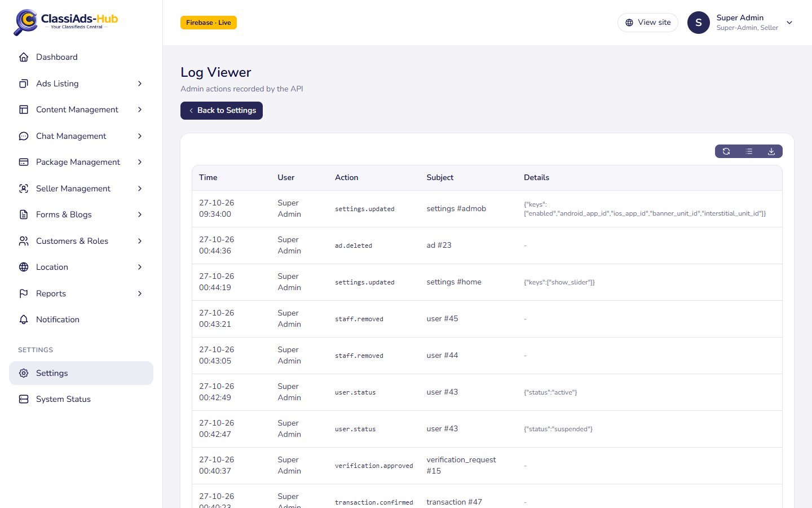812x508 pixels.
Task: Expand the Reports chevron
Action: [140, 294]
